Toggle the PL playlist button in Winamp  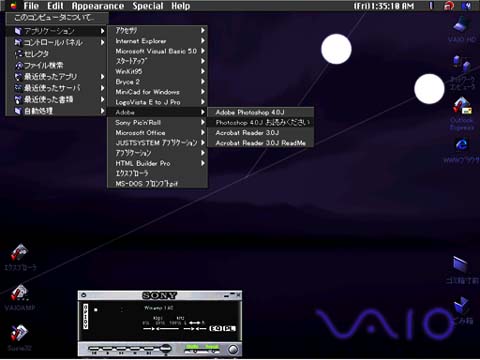[229, 328]
